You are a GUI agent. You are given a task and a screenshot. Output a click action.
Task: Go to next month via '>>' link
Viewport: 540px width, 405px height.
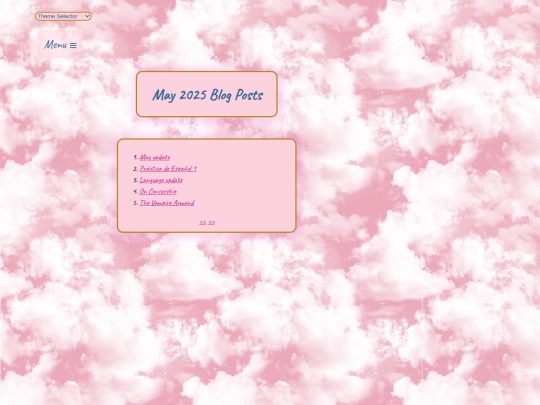pyautogui.click(x=211, y=223)
